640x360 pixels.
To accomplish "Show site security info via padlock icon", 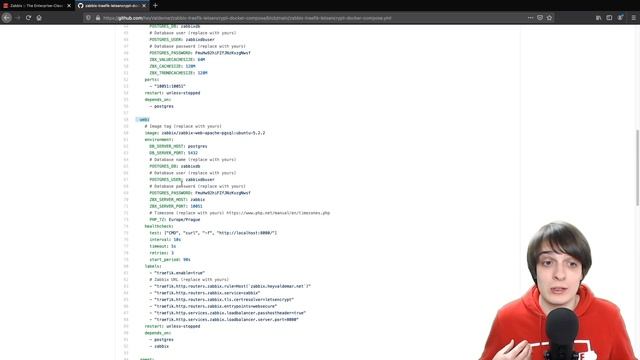I will pos(98,18).
